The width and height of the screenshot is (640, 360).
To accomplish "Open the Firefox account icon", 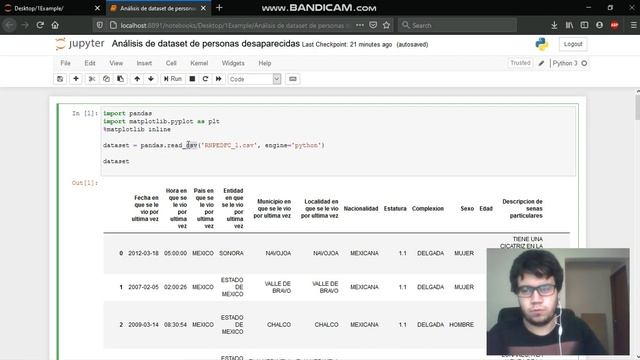I will 599,25.
